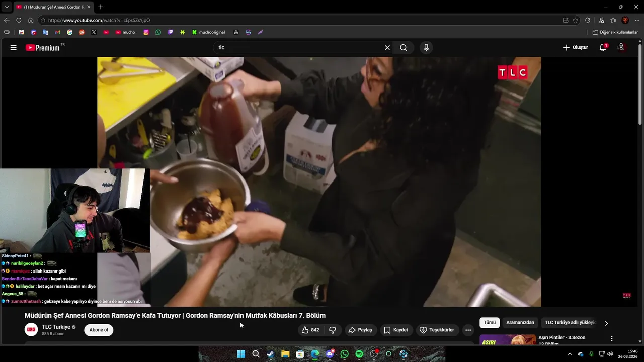Subscribe with Abone ol button
The image size is (644, 362).
point(99,330)
